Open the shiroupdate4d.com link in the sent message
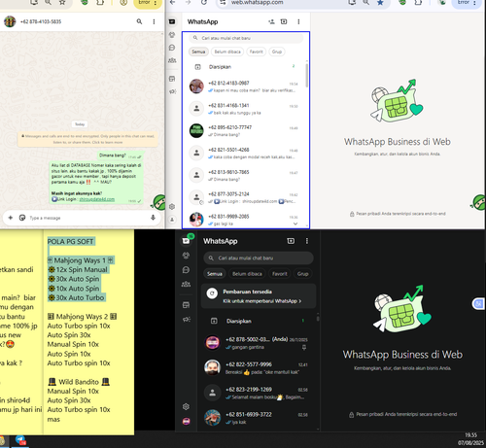 (x=97, y=199)
